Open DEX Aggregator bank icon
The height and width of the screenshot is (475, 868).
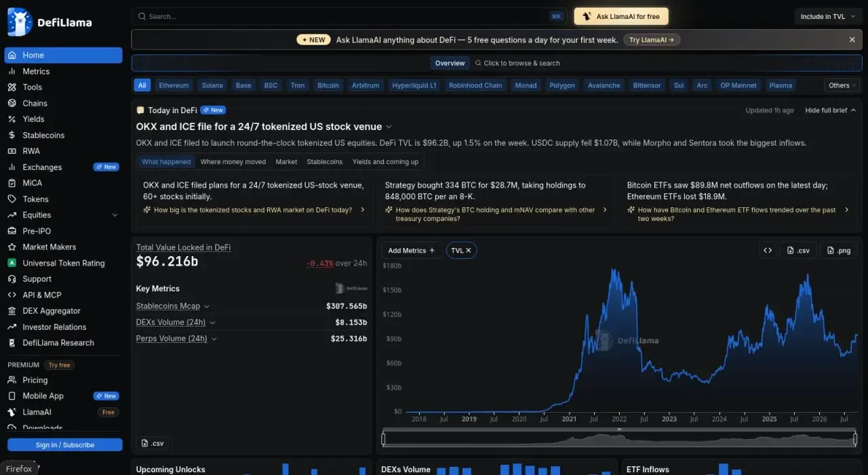click(12, 311)
